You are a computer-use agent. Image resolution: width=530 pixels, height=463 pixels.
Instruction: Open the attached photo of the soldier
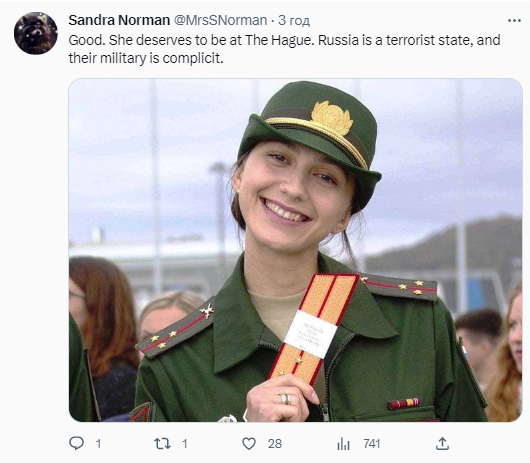tap(296, 250)
